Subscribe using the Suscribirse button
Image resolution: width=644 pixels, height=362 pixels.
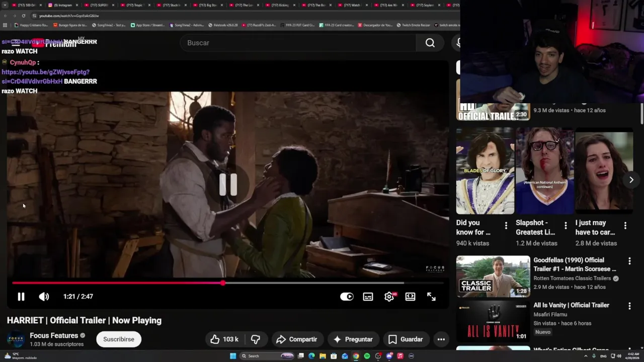pos(119,339)
